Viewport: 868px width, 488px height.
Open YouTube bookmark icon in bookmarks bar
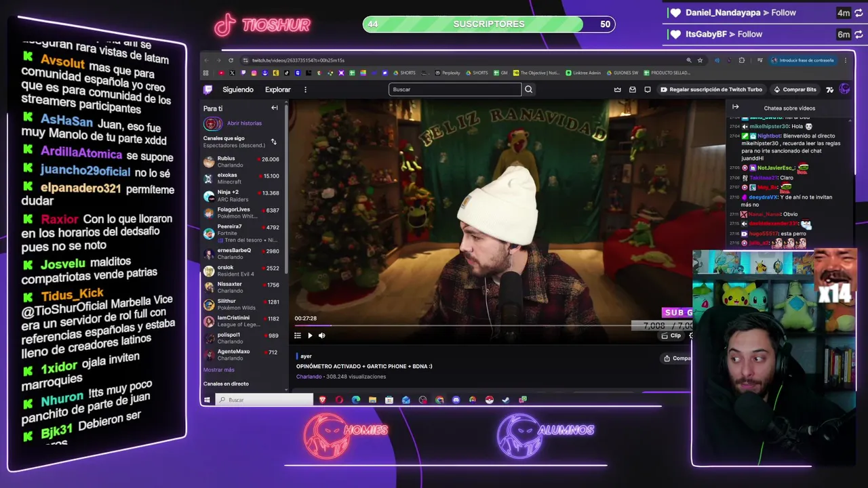tap(221, 73)
